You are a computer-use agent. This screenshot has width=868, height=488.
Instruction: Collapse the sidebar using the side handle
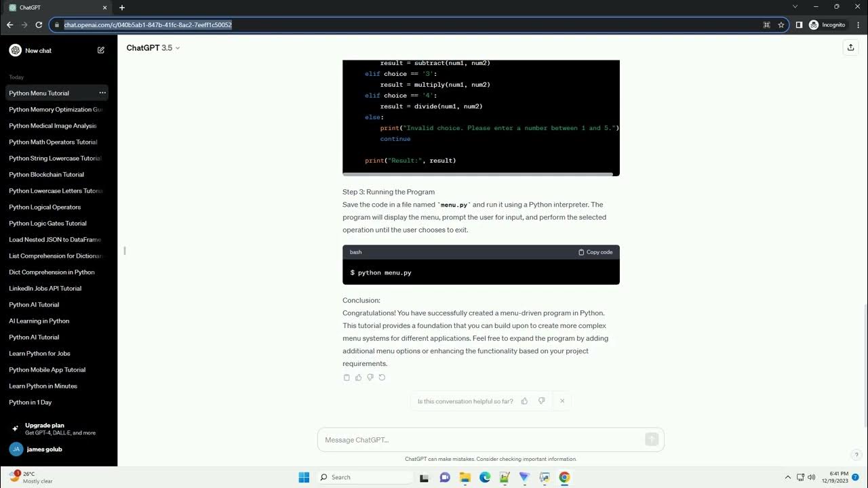(125, 251)
